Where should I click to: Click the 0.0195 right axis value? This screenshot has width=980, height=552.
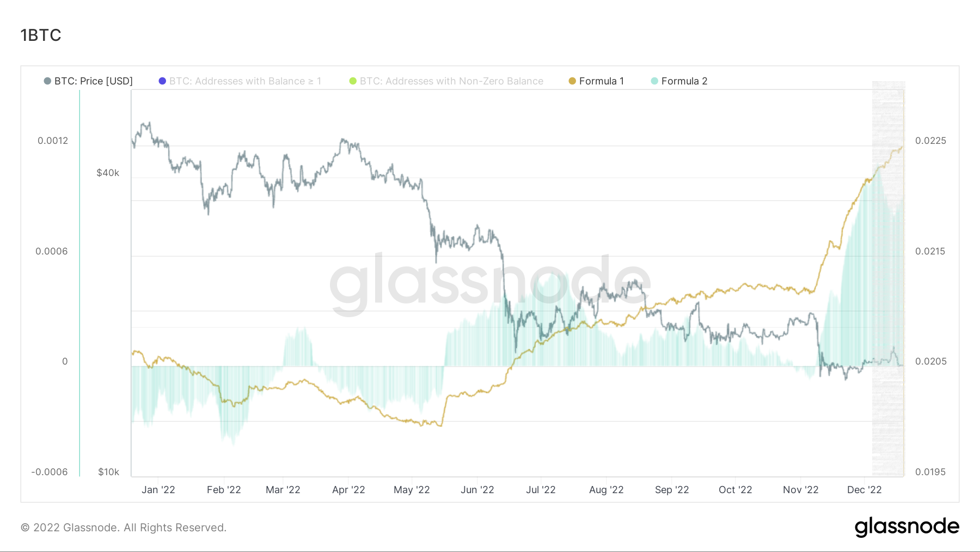pyautogui.click(x=930, y=472)
